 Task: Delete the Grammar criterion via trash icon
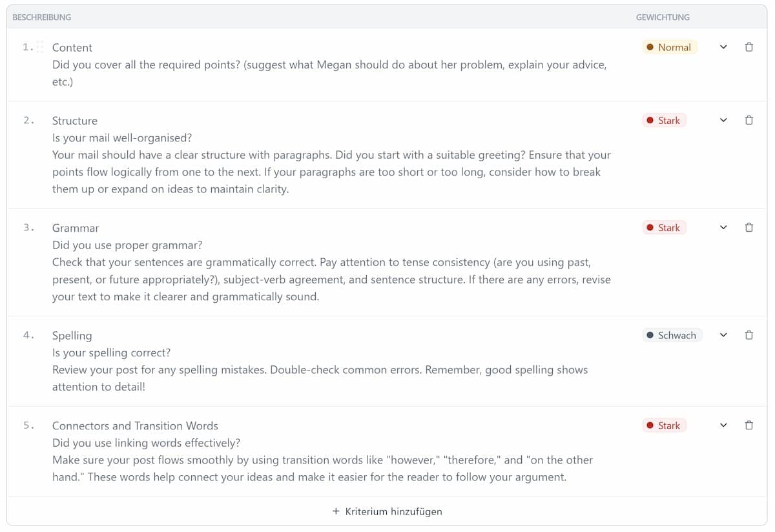[x=749, y=227]
